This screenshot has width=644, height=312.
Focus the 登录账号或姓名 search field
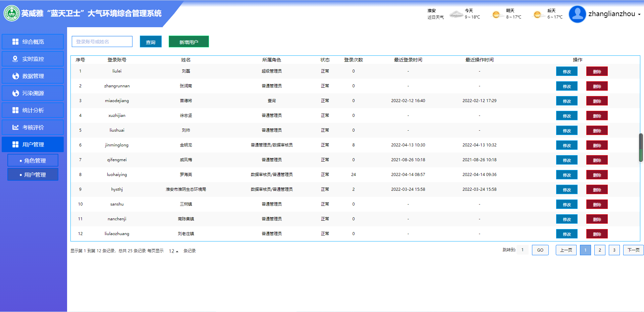pos(102,42)
